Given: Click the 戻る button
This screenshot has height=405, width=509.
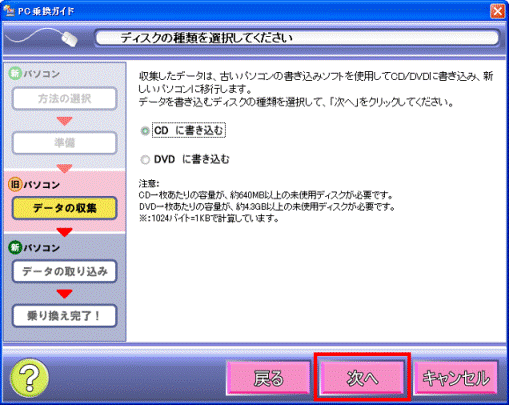Looking at the screenshot, I should click(268, 378).
